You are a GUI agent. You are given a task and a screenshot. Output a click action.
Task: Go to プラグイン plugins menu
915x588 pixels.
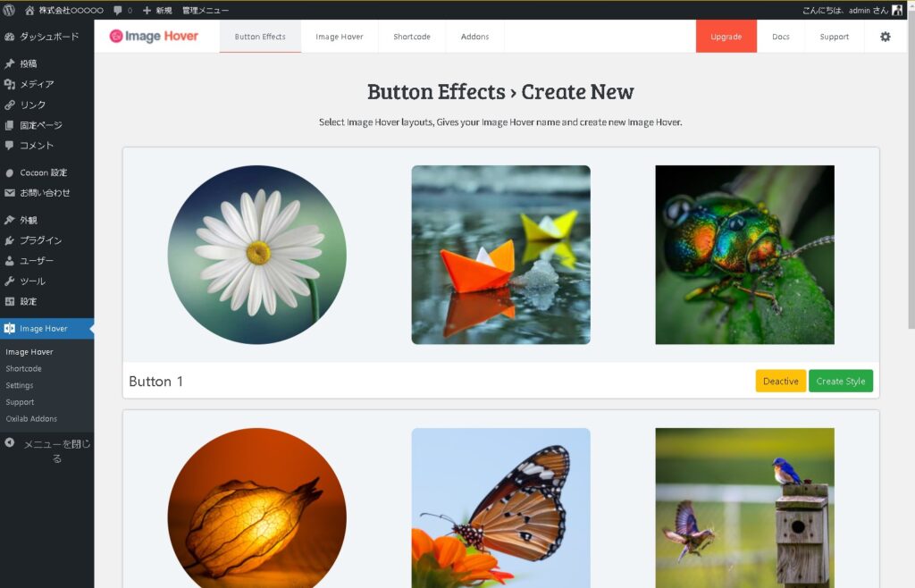click(x=41, y=240)
